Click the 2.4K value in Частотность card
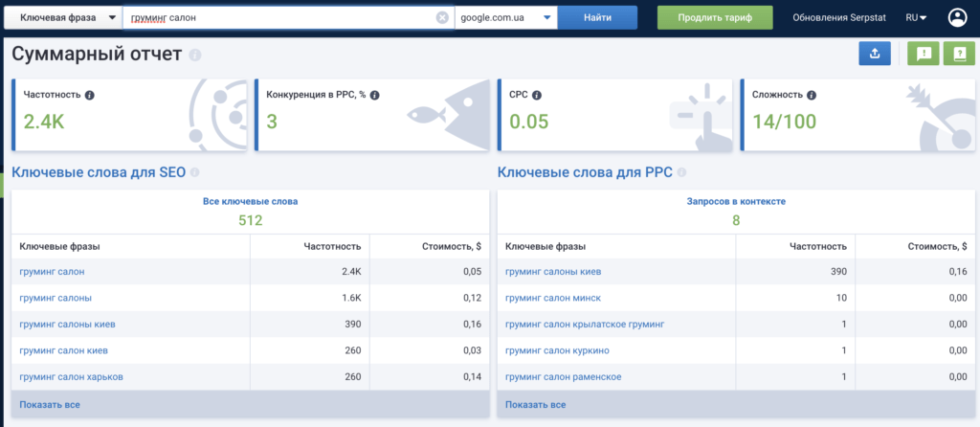Image resolution: width=980 pixels, height=427 pixels. (44, 122)
